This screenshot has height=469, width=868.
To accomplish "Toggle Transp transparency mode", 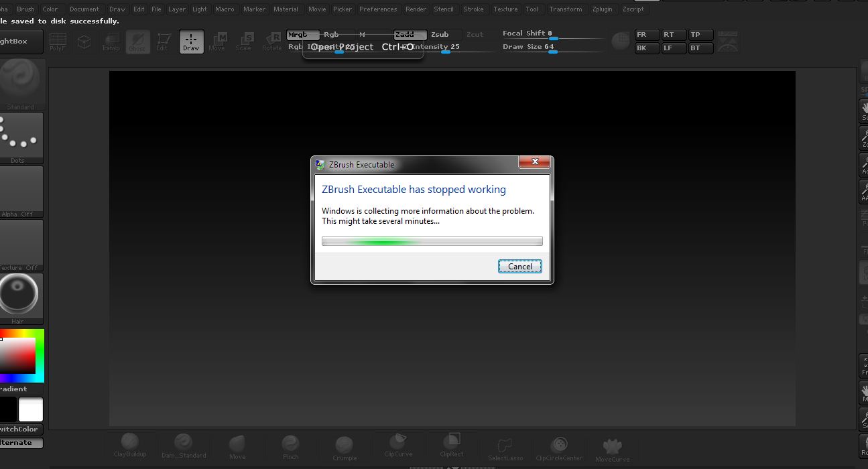I will point(111,42).
